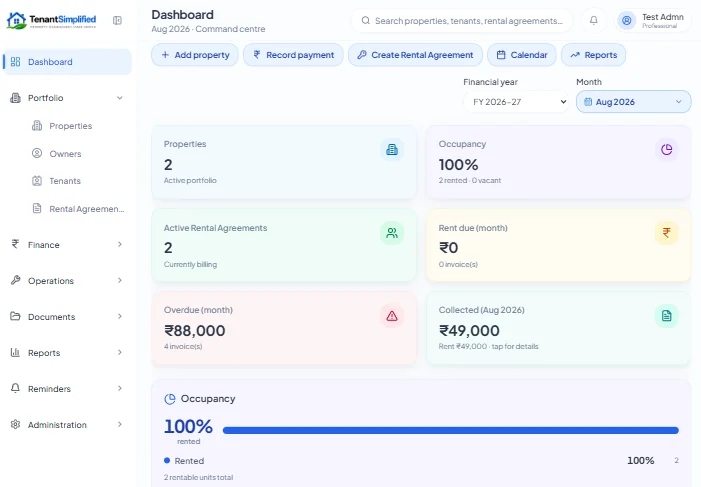Open the Month Aug 2026 dropdown
The image size is (701, 487).
(633, 102)
